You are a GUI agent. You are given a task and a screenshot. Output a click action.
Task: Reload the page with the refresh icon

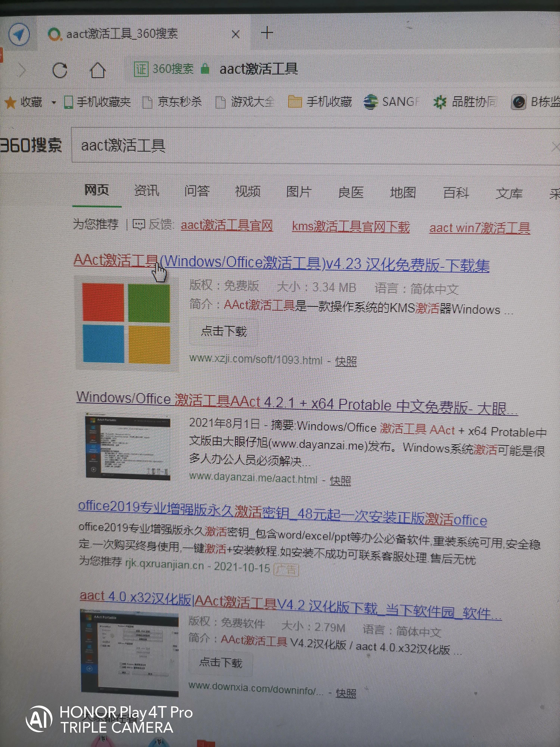coord(61,70)
